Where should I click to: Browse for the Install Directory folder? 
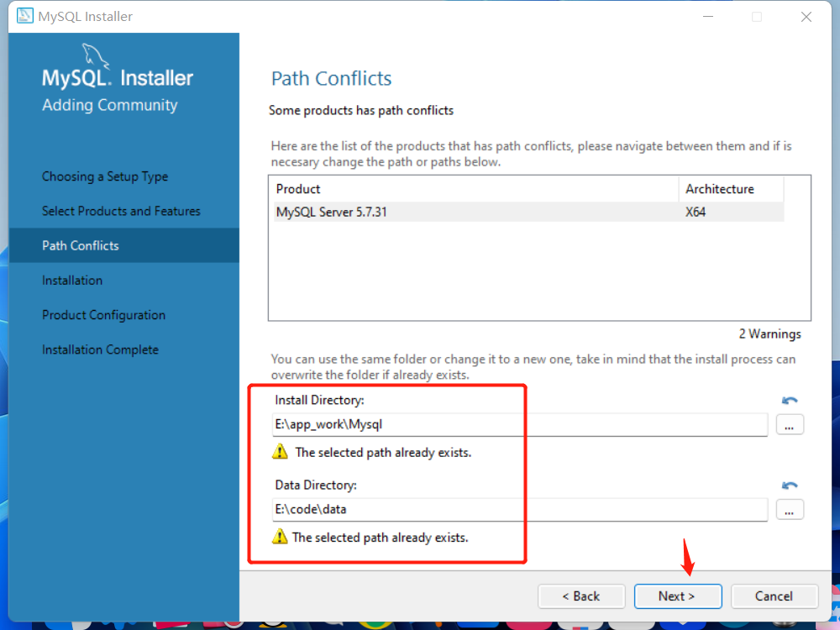pos(790,425)
